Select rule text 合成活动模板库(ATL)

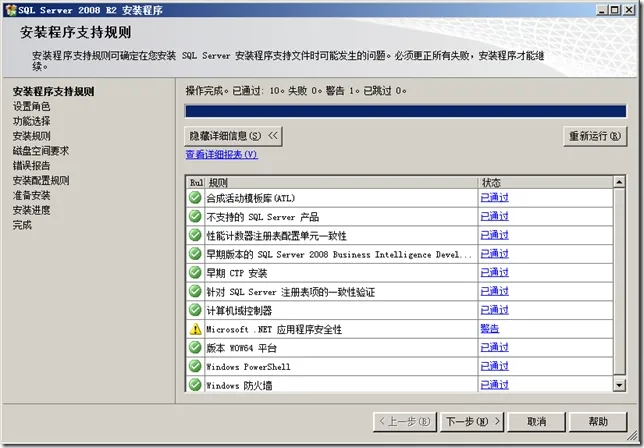[x=251, y=198]
